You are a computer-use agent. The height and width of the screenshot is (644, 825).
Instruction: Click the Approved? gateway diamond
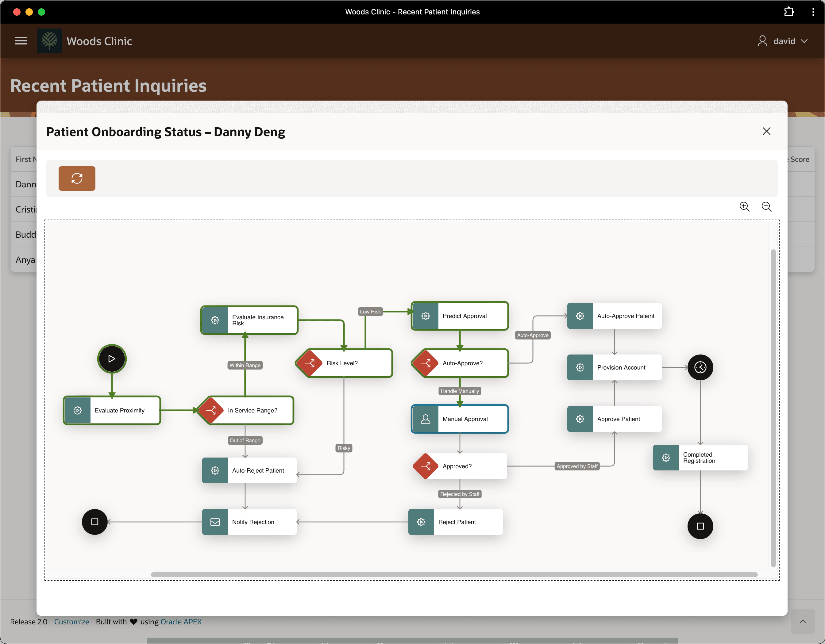(426, 466)
